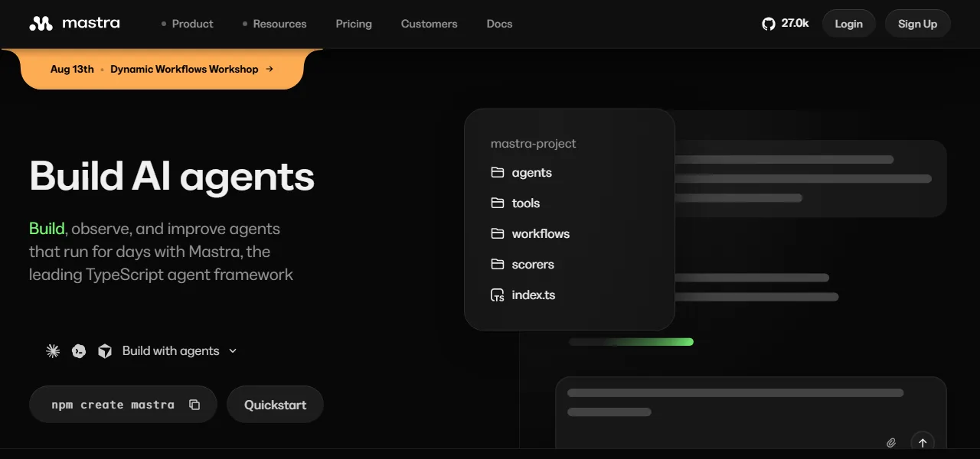Expand the Build with agents dropdown chevron
This screenshot has width=980, height=459.
[233, 351]
